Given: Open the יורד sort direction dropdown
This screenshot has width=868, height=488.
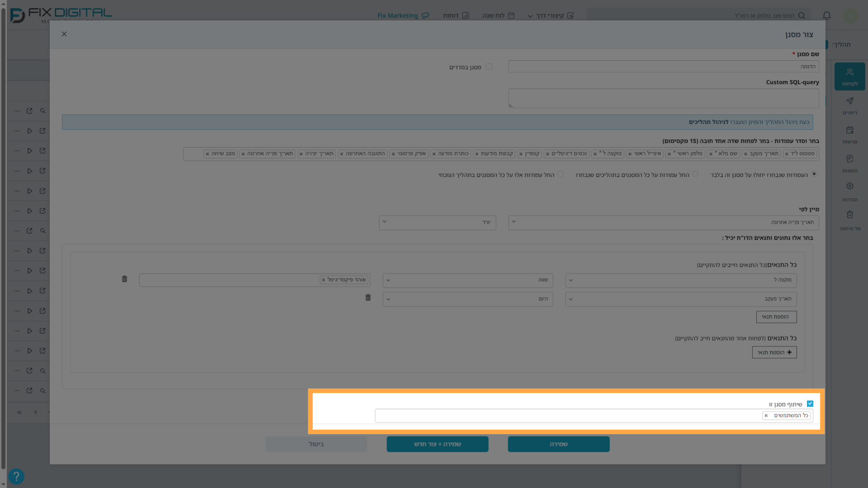Looking at the screenshot, I should 437,223.
